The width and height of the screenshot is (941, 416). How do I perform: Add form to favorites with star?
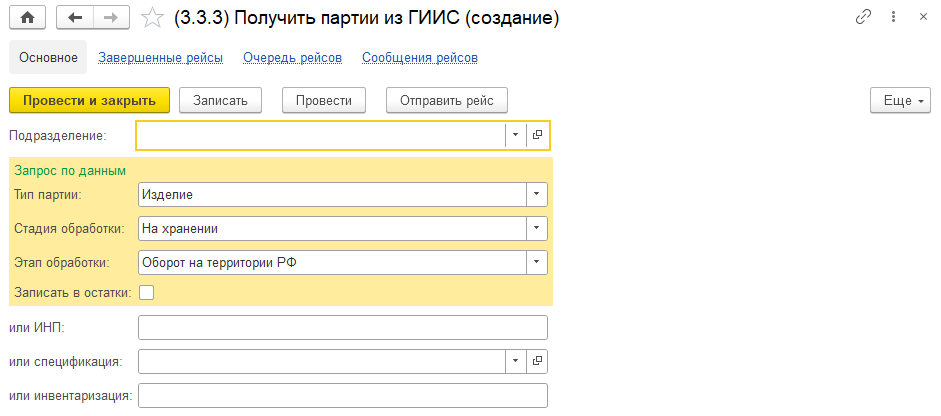(152, 18)
